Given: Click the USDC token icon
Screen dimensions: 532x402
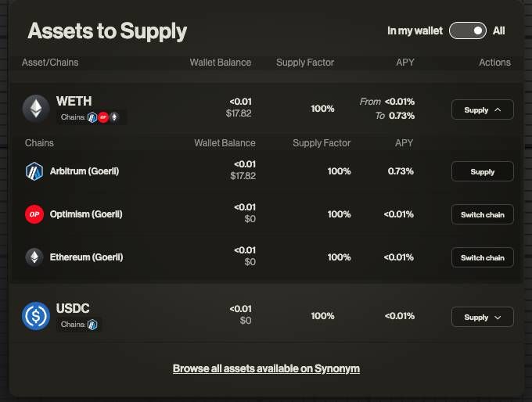Looking at the screenshot, I should [36, 316].
